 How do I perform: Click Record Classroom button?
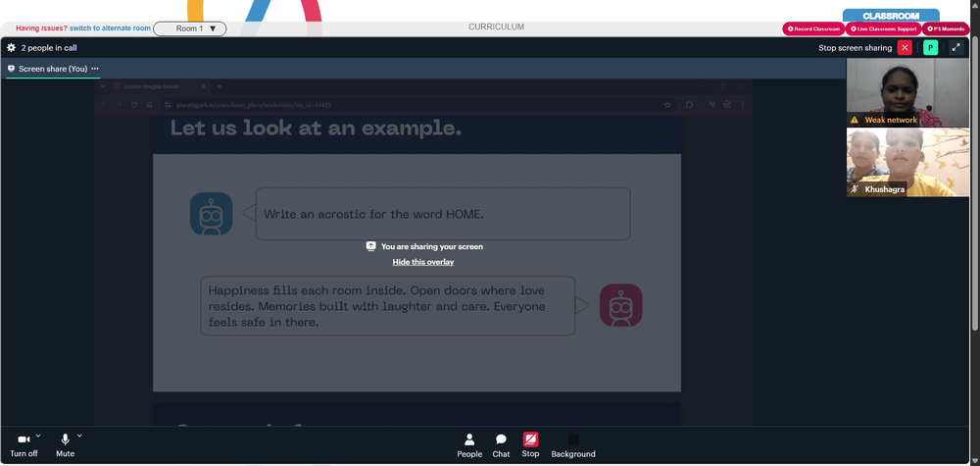point(813,28)
